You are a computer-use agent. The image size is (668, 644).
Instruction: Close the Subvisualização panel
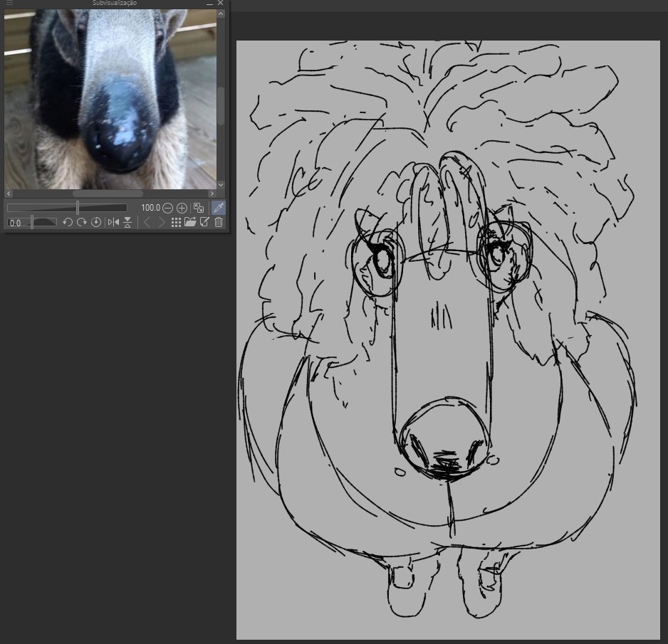point(220,3)
